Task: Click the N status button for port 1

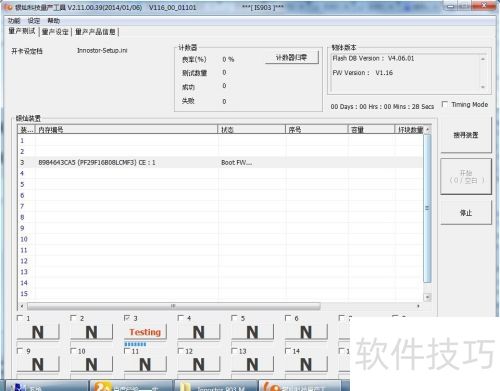Action: click(x=38, y=332)
